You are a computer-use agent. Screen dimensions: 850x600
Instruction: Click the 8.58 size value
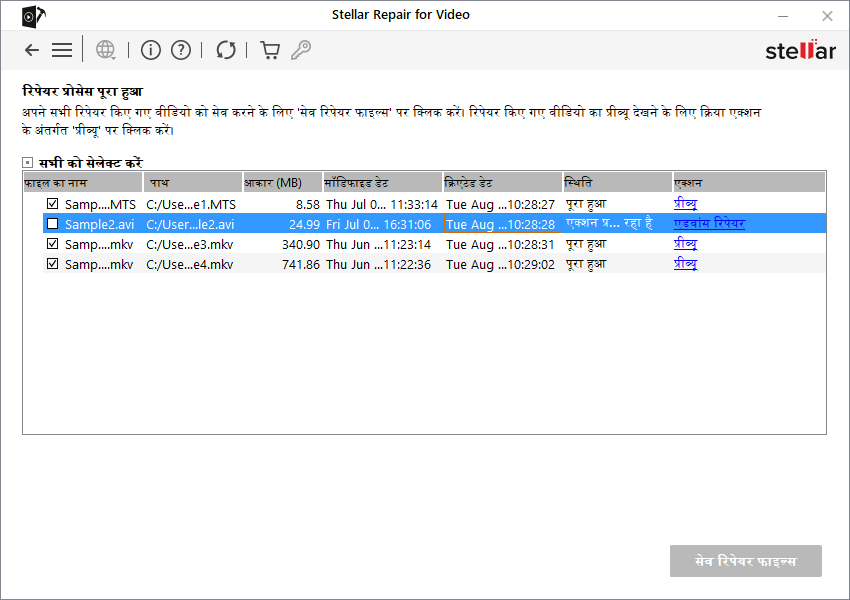[x=308, y=204]
